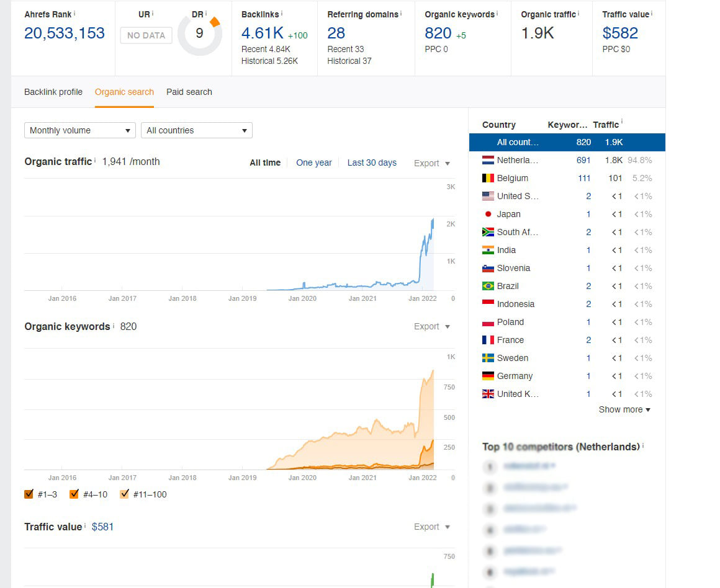Click the Belgium flag icon in country list
Image resolution: width=720 pixels, height=588 pixels.
tap(488, 178)
